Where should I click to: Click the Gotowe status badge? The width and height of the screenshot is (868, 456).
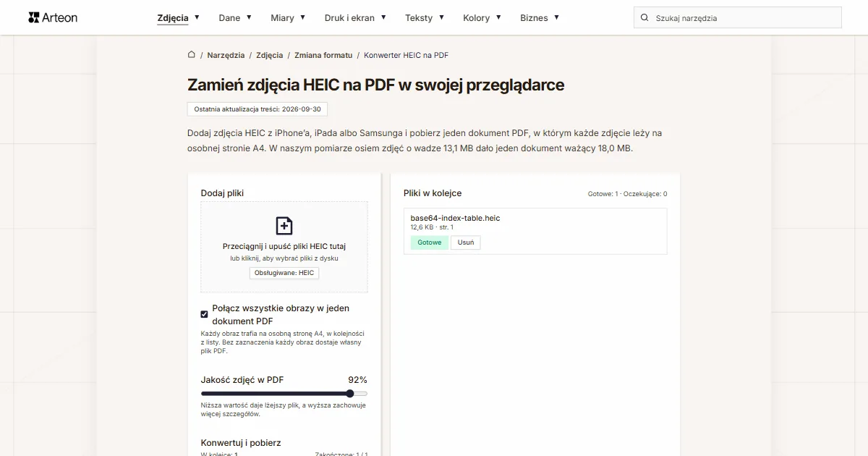coord(430,242)
